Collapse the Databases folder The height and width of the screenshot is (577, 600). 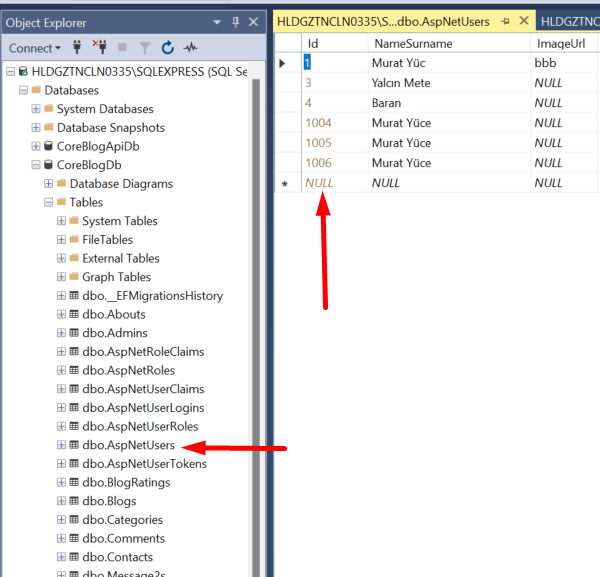click(23, 90)
